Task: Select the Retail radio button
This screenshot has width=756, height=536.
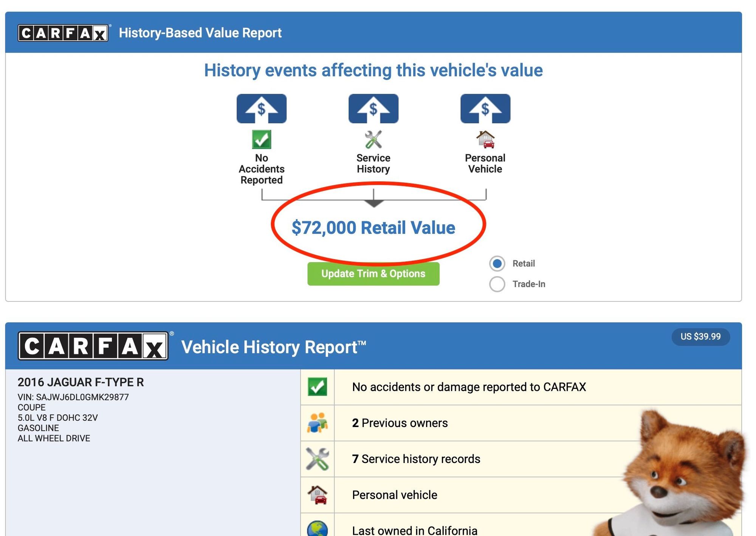Action: pos(497,263)
